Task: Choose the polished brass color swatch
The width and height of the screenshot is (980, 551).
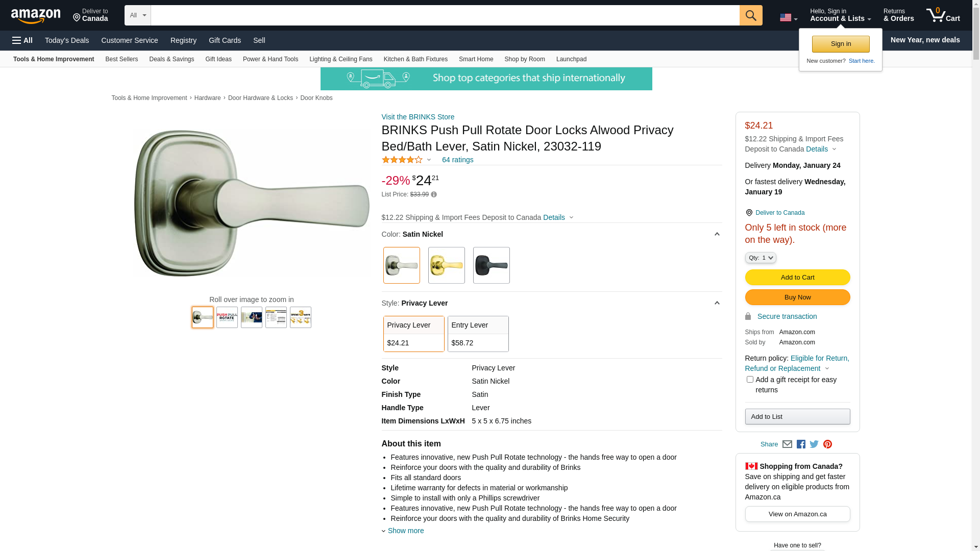Action: (x=446, y=265)
